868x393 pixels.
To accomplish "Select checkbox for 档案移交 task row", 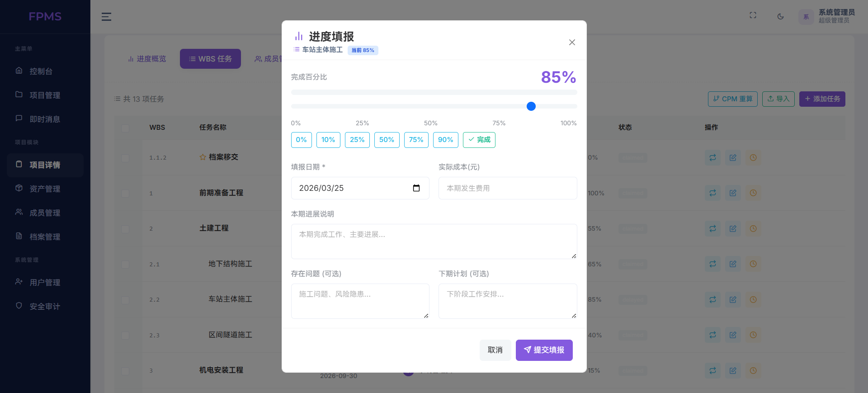I will pyautogui.click(x=125, y=158).
